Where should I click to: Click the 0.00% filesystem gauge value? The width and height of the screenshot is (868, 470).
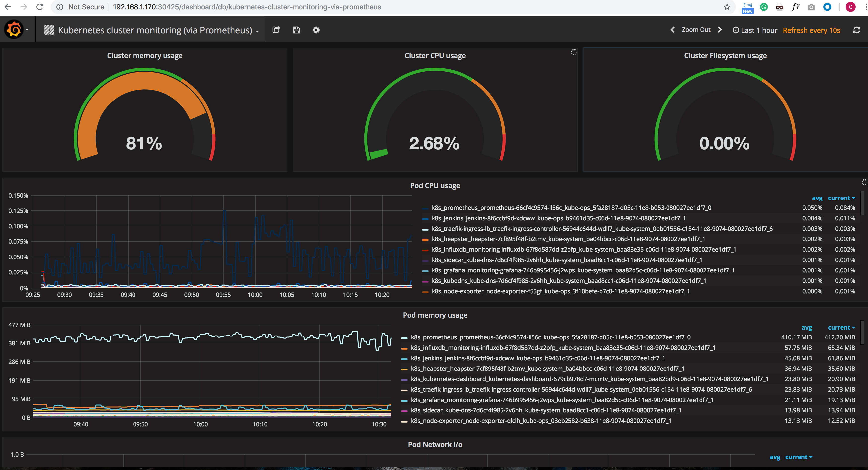(725, 143)
